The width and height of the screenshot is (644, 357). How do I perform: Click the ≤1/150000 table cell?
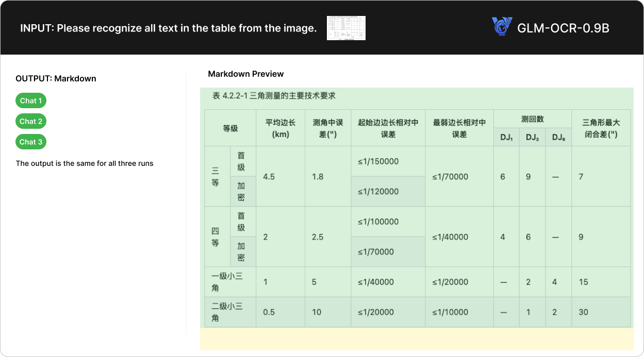click(378, 161)
